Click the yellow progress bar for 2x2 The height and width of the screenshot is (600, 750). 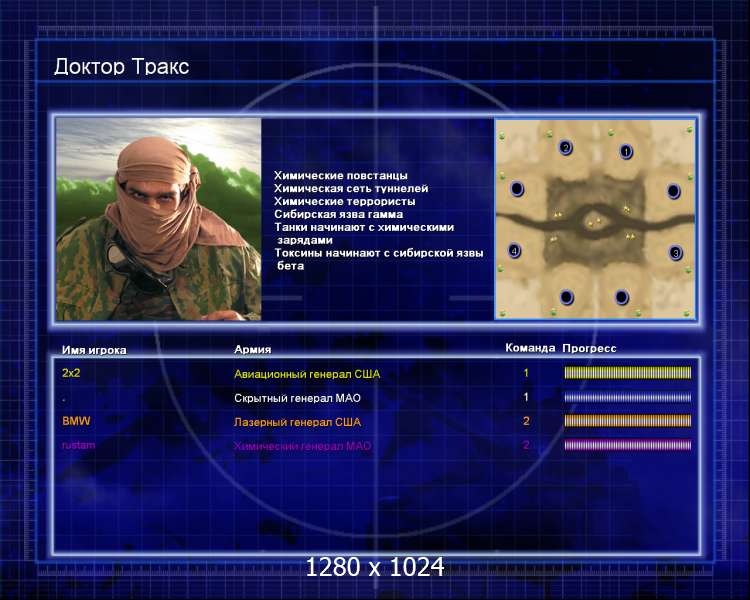628,373
